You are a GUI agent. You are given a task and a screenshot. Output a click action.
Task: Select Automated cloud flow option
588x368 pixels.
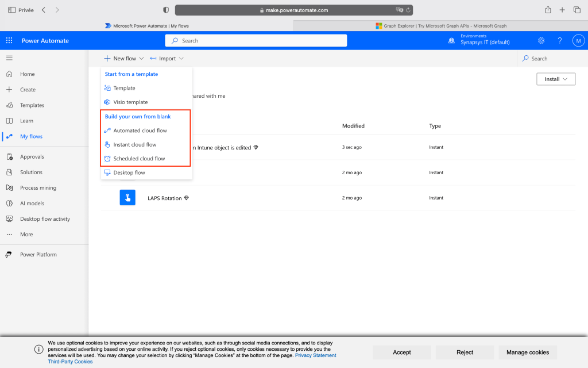click(140, 131)
